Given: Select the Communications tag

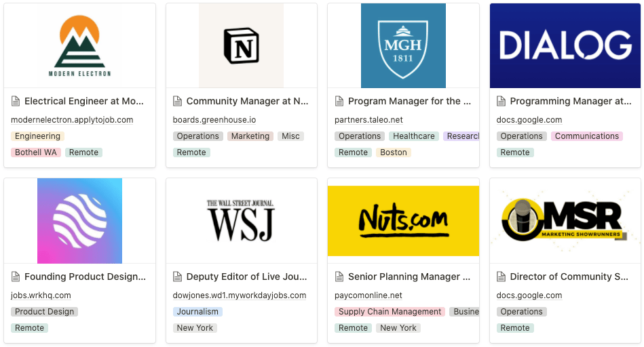Looking at the screenshot, I should pyautogui.click(x=586, y=136).
